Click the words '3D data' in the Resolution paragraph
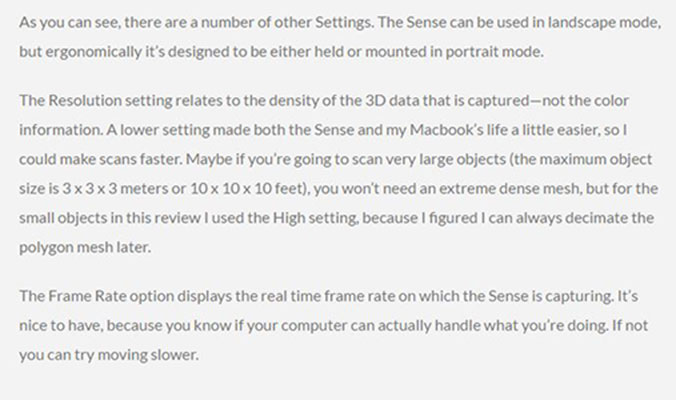676x400 pixels. pos(392,100)
